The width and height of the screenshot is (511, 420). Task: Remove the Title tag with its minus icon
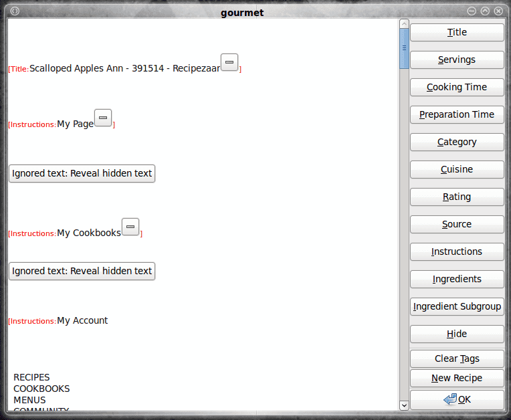click(229, 62)
